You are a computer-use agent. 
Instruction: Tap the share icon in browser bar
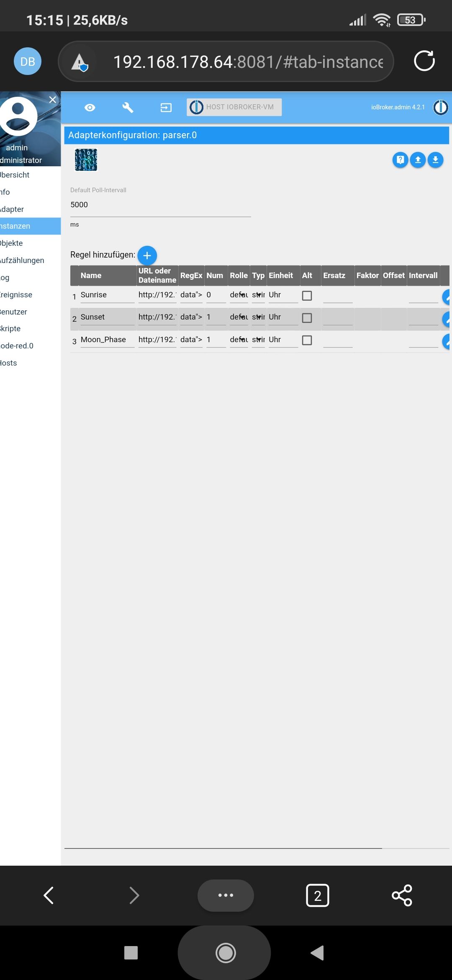[x=402, y=895]
